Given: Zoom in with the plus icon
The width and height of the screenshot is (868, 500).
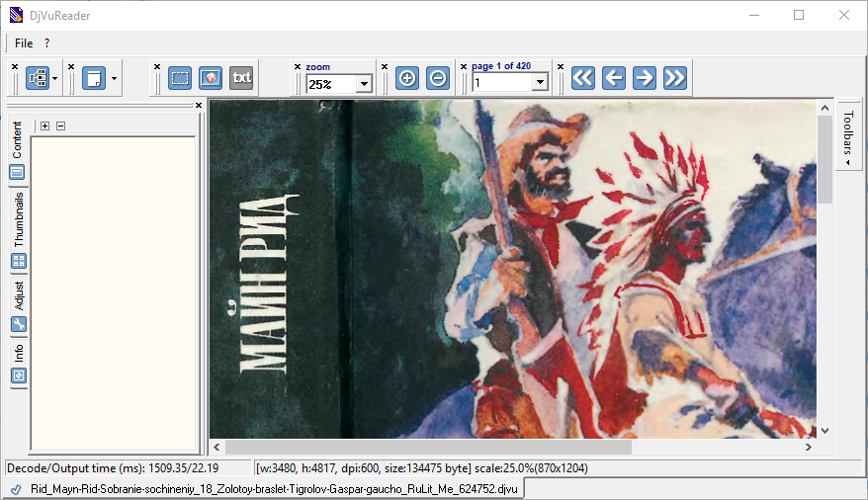Looking at the screenshot, I should tap(407, 78).
